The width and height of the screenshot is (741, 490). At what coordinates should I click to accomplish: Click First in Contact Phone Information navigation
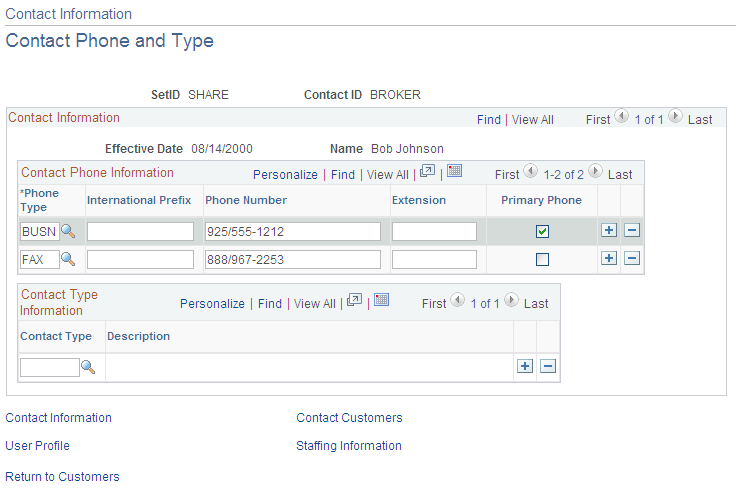(507, 175)
